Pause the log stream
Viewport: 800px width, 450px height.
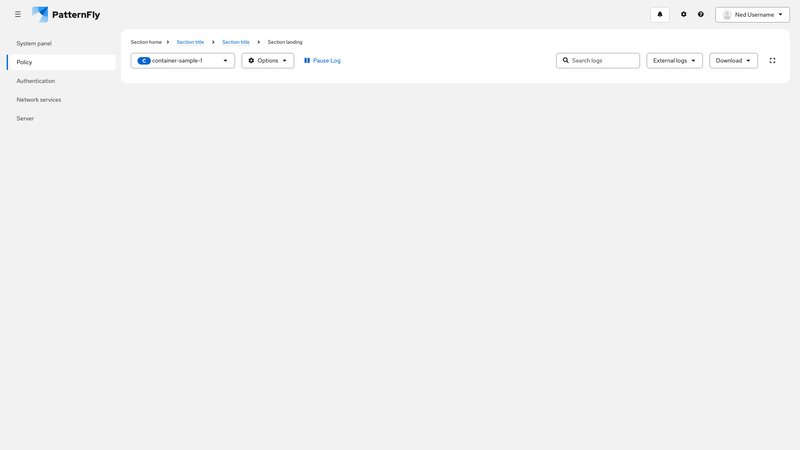[x=322, y=61]
